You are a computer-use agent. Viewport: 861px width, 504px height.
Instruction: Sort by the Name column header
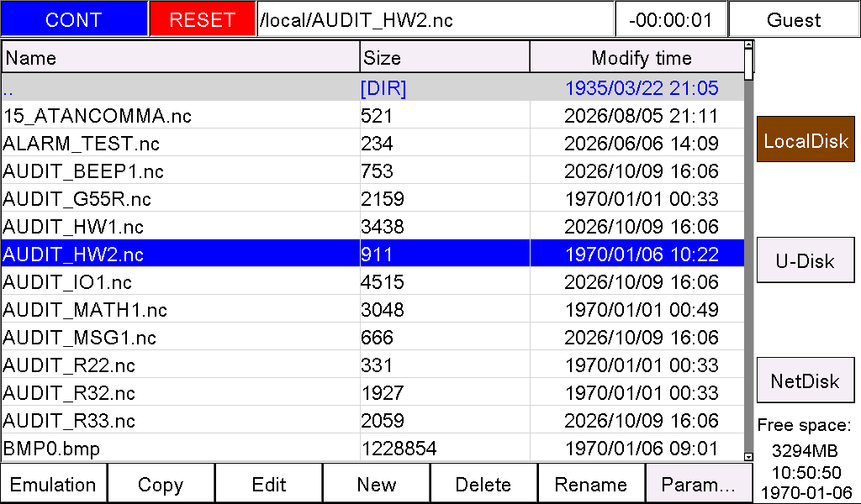(181, 58)
